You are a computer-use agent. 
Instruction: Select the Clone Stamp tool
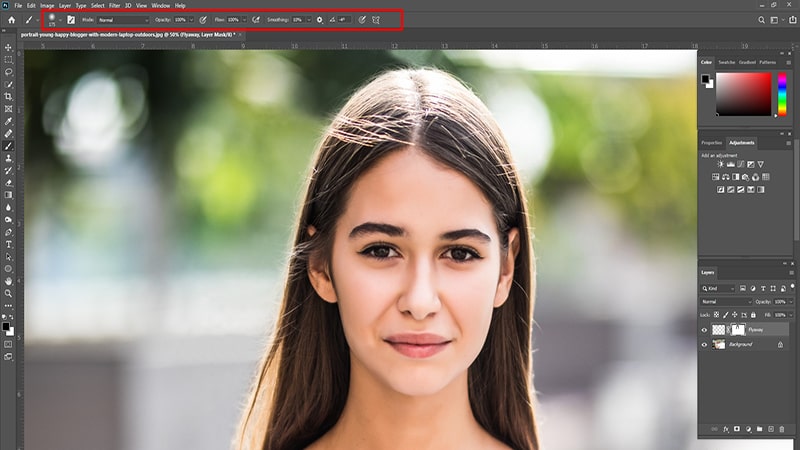point(8,158)
